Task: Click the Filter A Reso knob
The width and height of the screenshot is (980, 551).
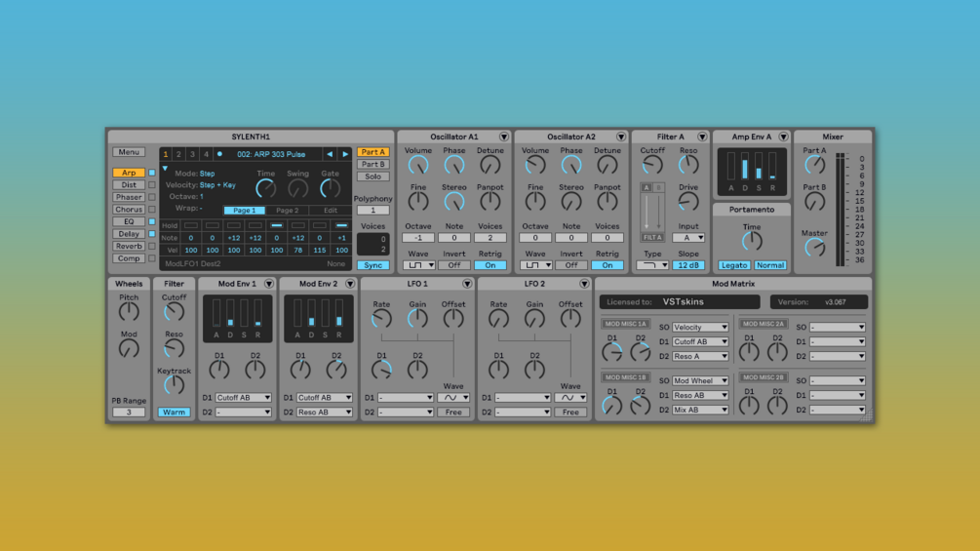Action: [688, 166]
